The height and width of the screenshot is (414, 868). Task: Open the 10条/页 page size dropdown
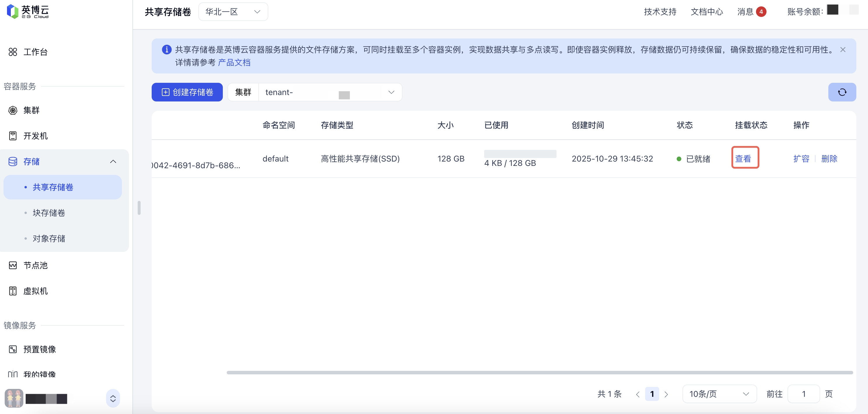719,394
